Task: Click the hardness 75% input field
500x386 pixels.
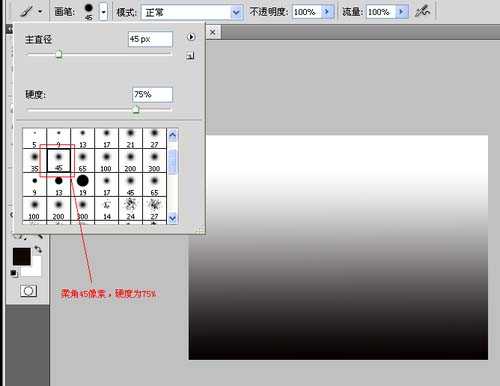Action: click(x=153, y=95)
